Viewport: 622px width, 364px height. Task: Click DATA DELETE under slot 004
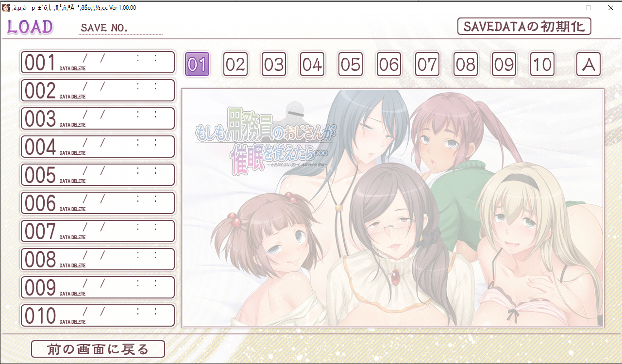[x=72, y=153]
